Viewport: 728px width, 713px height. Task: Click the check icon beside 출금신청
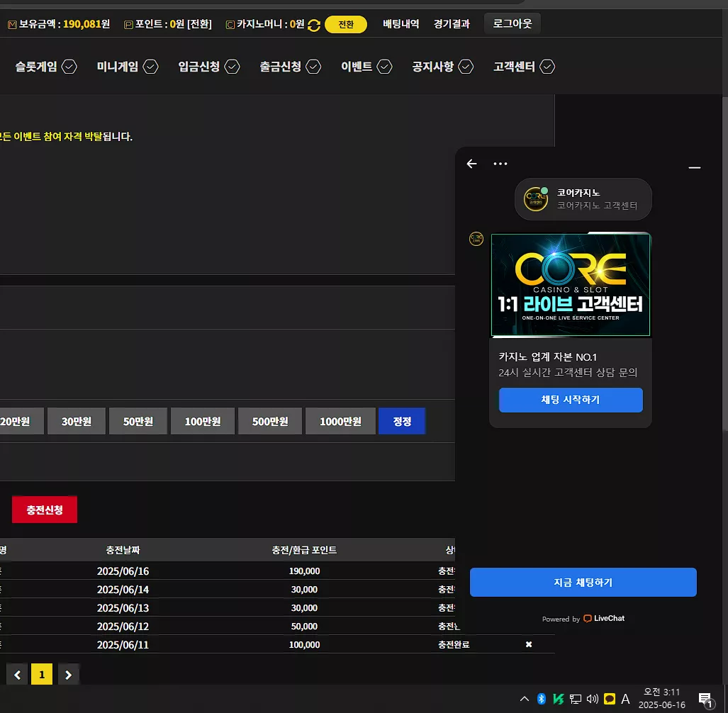pos(313,67)
